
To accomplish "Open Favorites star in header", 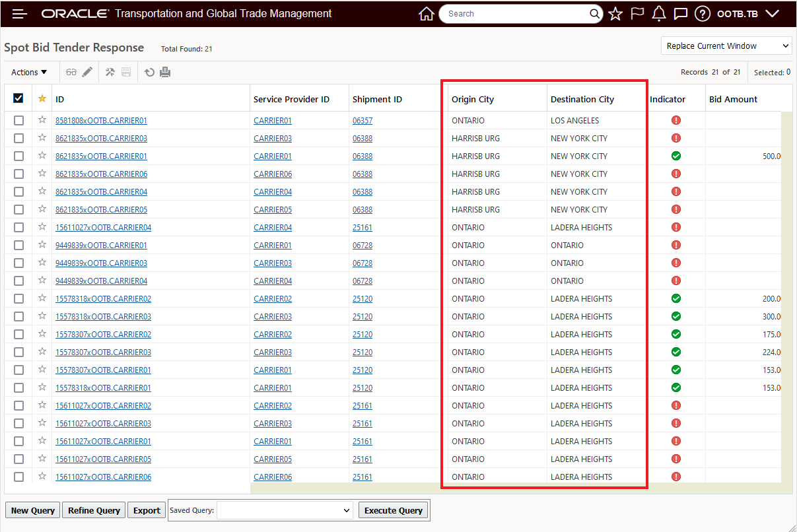I will pos(615,14).
